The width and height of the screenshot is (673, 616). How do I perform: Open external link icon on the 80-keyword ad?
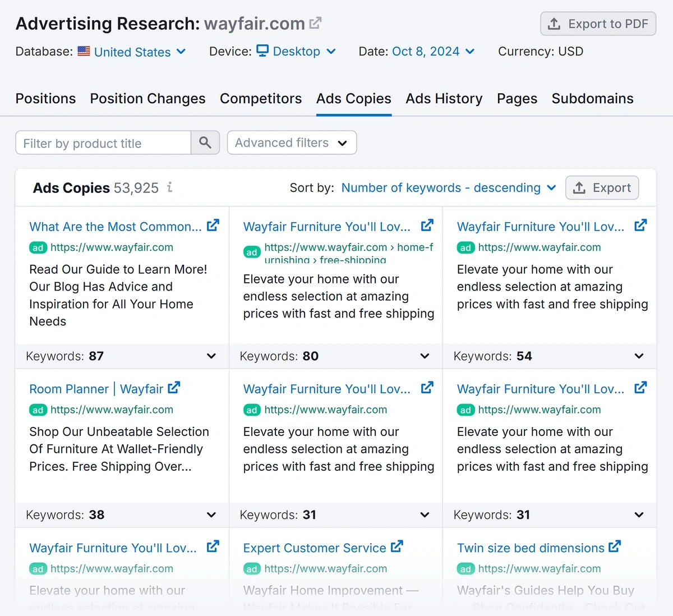[x=427, y=226]
